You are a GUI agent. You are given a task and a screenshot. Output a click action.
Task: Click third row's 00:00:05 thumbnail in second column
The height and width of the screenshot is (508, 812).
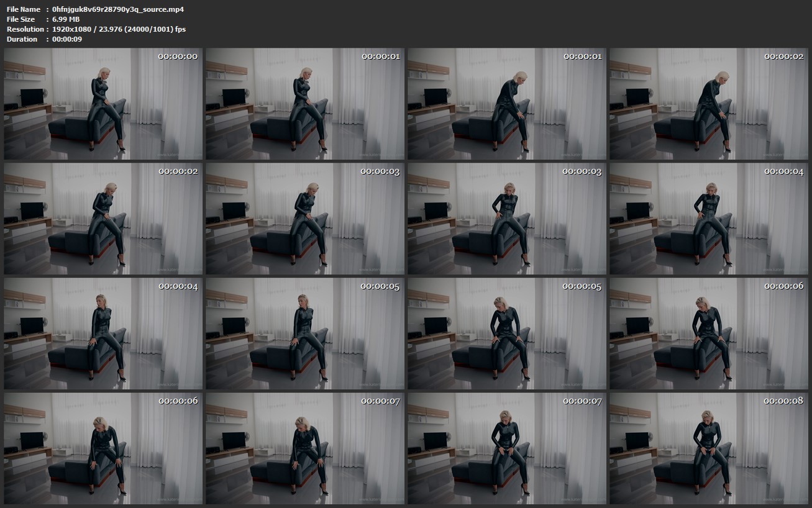[x=305, y=333]
